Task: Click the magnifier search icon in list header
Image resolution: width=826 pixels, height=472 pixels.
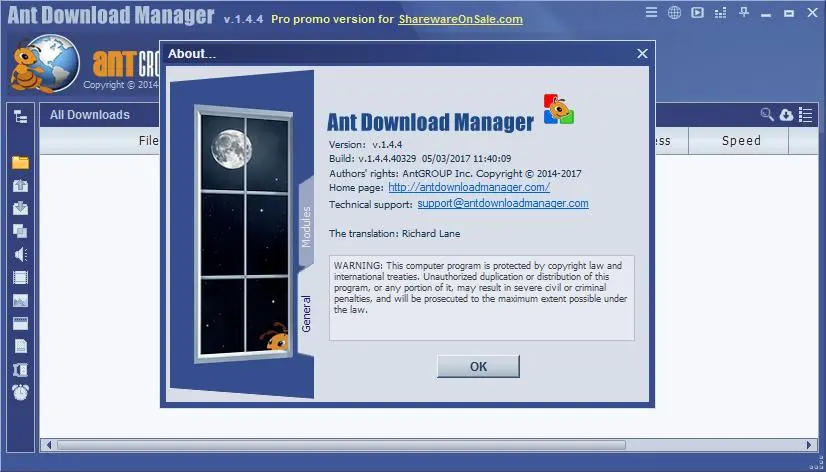Action: pos(766,114)
